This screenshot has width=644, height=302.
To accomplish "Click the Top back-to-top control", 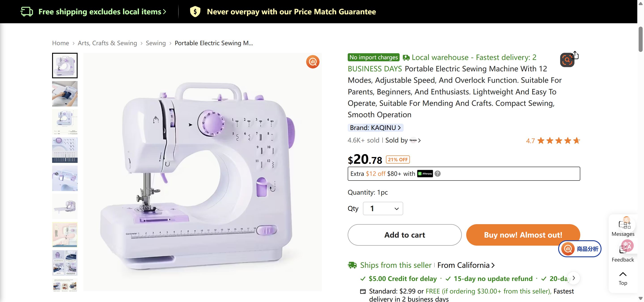I will 623,277.
